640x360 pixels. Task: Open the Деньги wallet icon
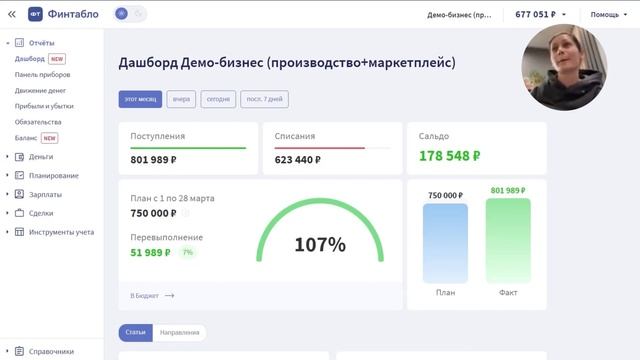[19, 157]
